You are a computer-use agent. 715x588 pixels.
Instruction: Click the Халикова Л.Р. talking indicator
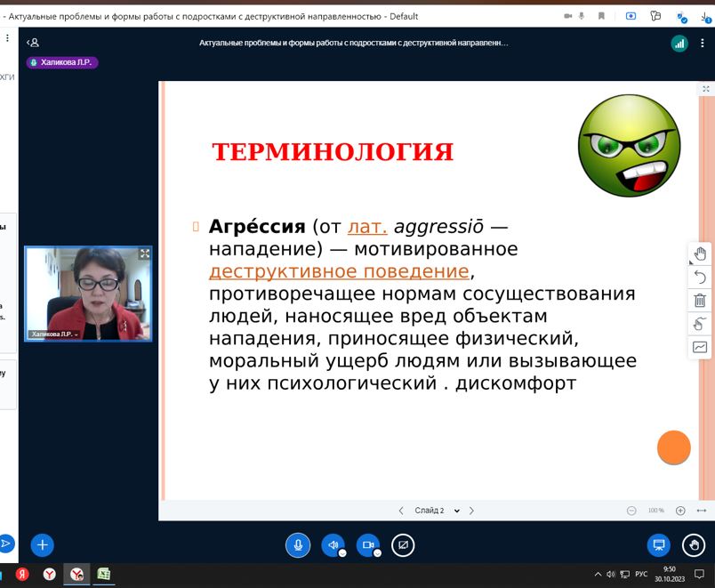(x=61, y=62)
